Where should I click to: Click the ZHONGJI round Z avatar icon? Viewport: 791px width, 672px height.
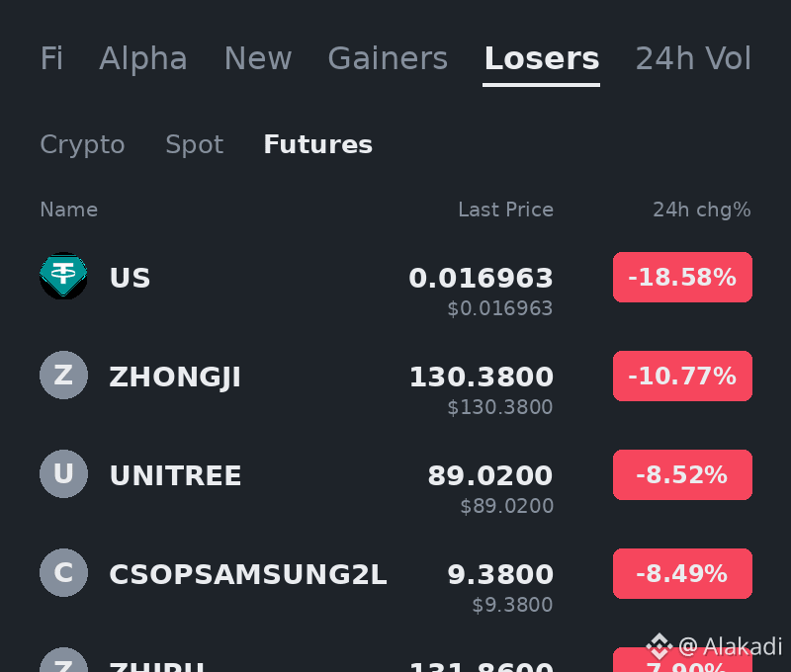pyautogui.click(x=63, y=376)
